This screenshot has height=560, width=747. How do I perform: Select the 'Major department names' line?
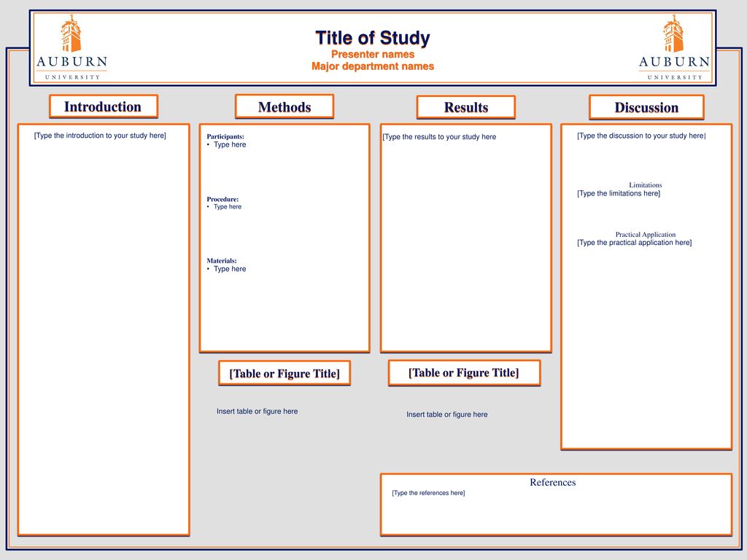point(373,66)
